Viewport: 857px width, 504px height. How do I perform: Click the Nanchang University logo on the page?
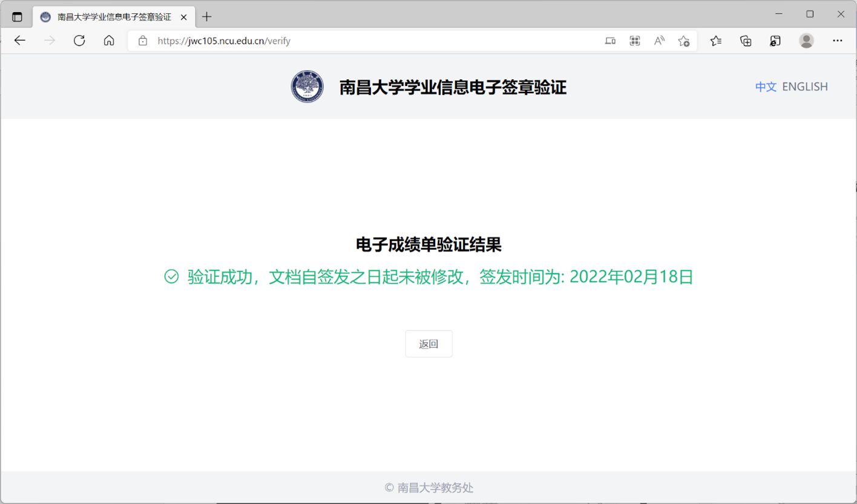pos(307,87)
